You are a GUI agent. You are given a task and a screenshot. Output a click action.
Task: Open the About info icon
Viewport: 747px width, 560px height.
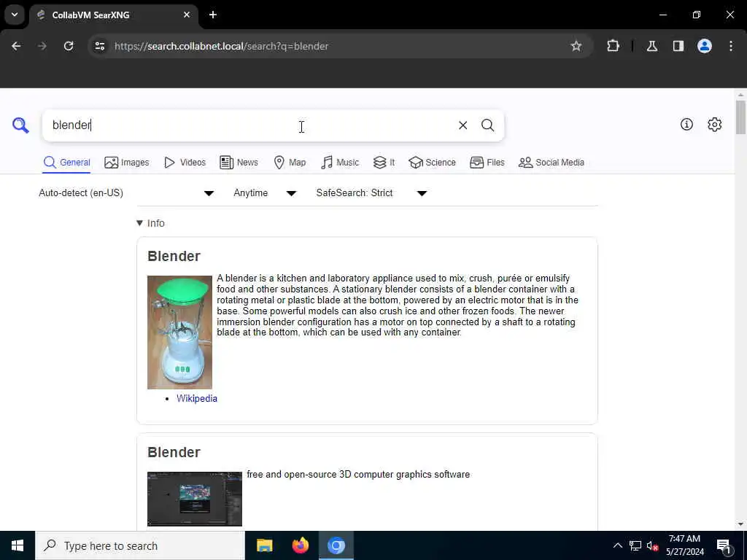click(x=686, y=124)
